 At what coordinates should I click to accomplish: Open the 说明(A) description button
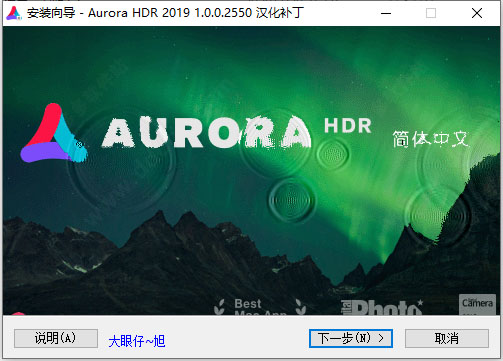pos(56,338)
